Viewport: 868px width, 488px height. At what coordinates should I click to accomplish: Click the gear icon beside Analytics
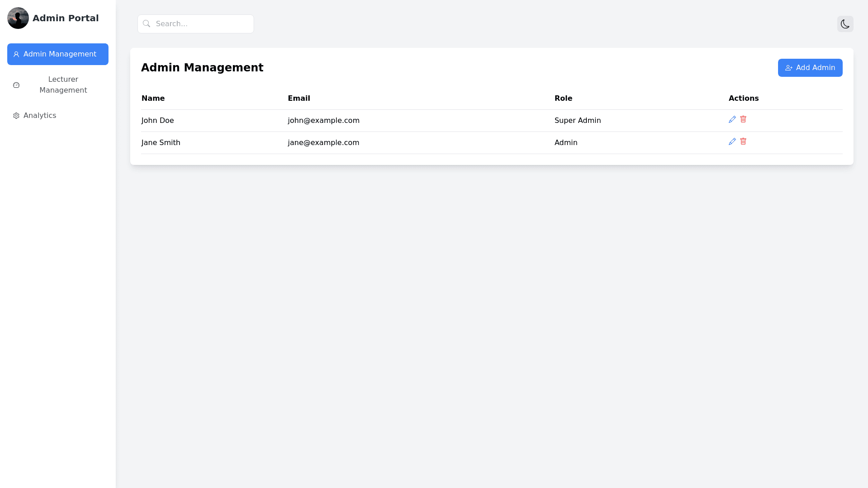click(x=16, y=116)
